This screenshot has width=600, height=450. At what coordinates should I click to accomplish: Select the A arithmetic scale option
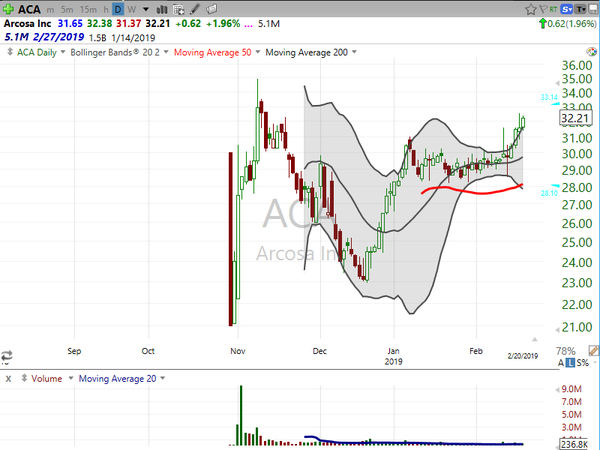click(561, 363)
